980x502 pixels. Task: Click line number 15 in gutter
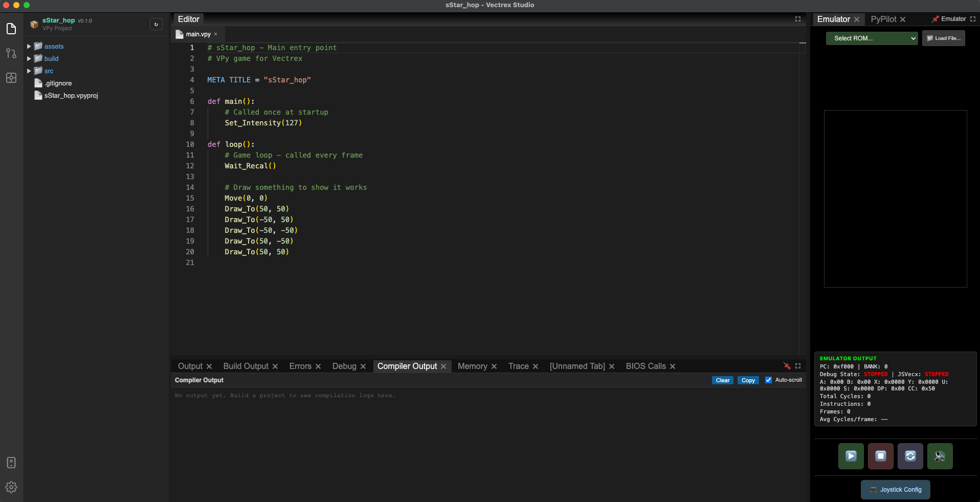[x=190, y=198]
